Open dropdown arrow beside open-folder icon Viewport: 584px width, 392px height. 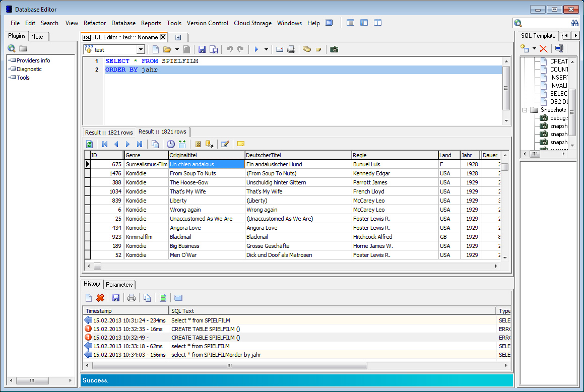click(177, 49)
